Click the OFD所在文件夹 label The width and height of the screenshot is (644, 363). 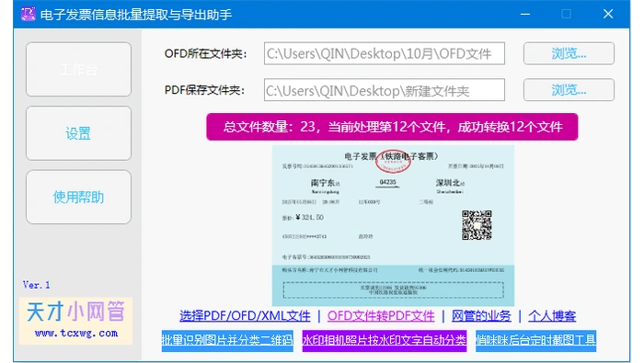click(x=205, y=53)
